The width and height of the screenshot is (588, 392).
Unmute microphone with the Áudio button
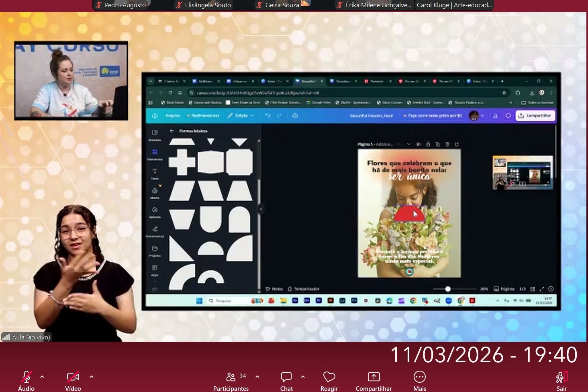pyautogui.click(x=27, y=381)
